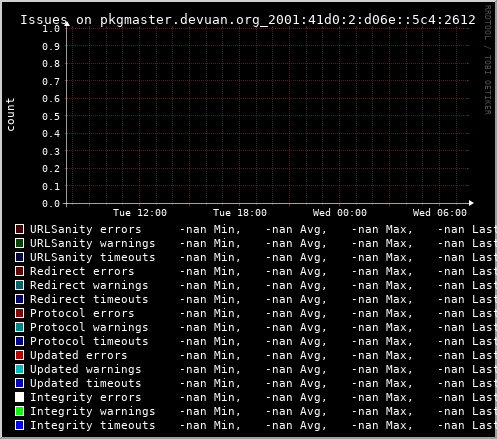The height and width of the screenshot is (439, 497).
Task: Click the RRDTOOL / TOBI OETIKER watermark
Action: pos(487,60)
